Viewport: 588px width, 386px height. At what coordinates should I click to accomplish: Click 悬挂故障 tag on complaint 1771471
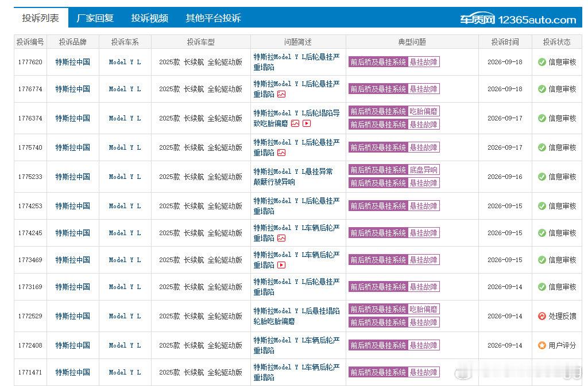point(423,372)
